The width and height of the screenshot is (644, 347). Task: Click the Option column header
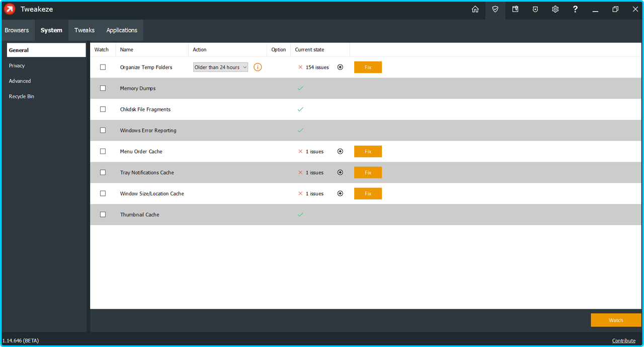279,49
